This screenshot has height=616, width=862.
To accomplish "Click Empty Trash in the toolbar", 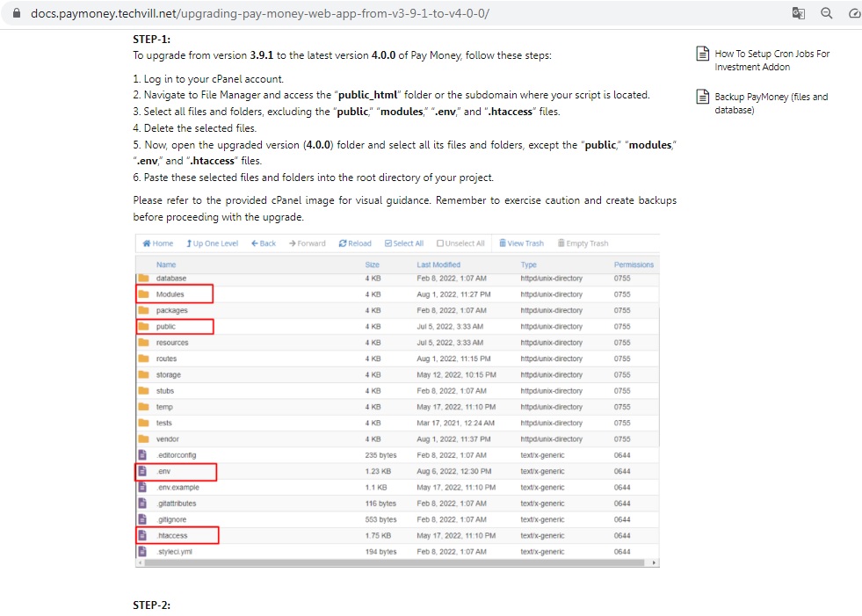I will click(x=583, y=243).
